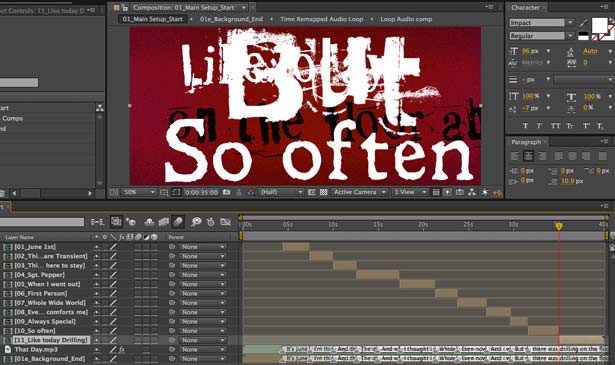Open Parent None dropdown for 04_Sgt. Pepper

coord(203,275)
